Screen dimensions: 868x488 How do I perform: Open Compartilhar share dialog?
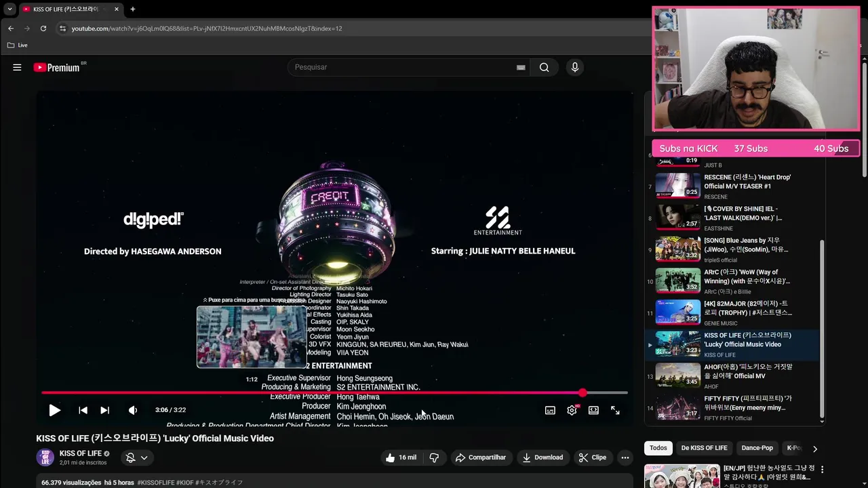coord(480,457)
